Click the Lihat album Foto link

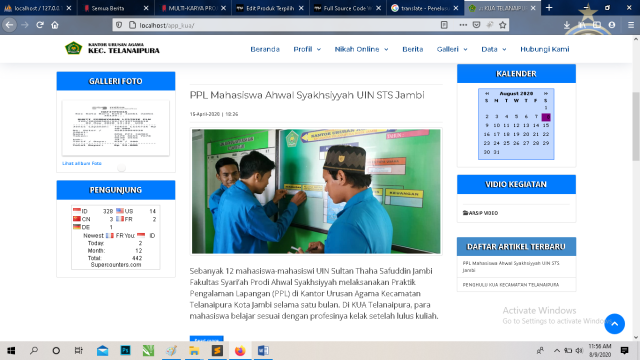coord(82,163)
